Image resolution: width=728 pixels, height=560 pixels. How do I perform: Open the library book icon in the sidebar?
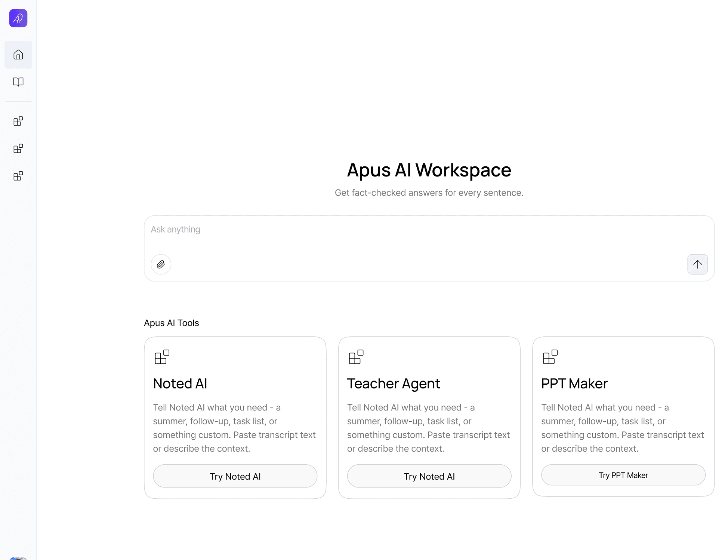(x=18, y=82)
